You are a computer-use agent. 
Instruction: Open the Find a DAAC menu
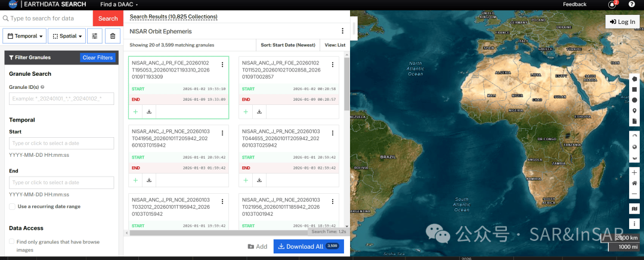click(119, 4)
